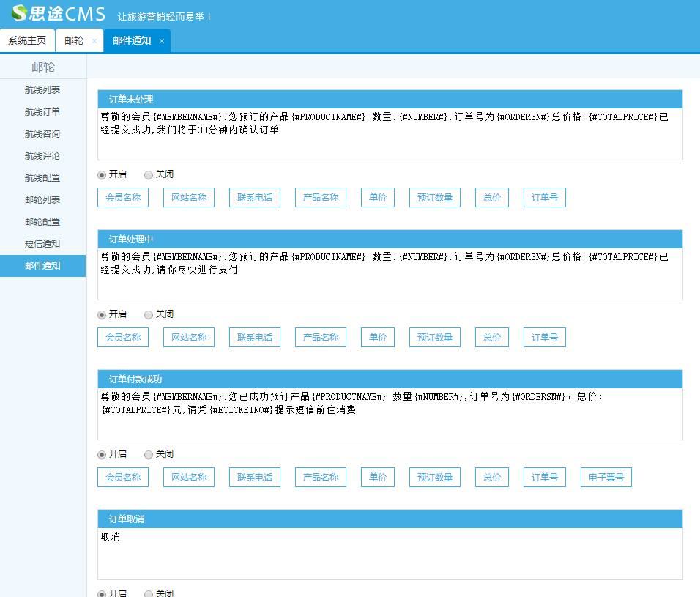Close the 邮轮 tab
This screenshot has width=700, height=597.
pyautogui.click(x=94, y=41)
